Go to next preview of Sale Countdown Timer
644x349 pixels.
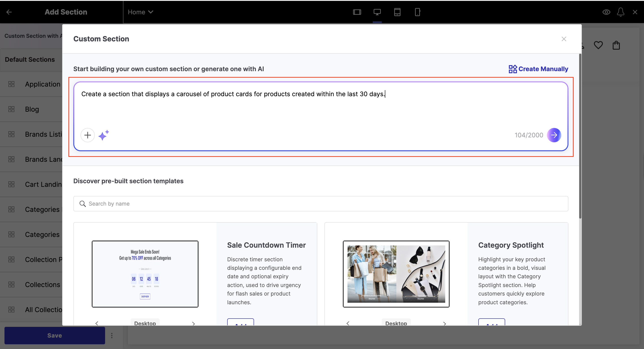[x=193, y=323]
